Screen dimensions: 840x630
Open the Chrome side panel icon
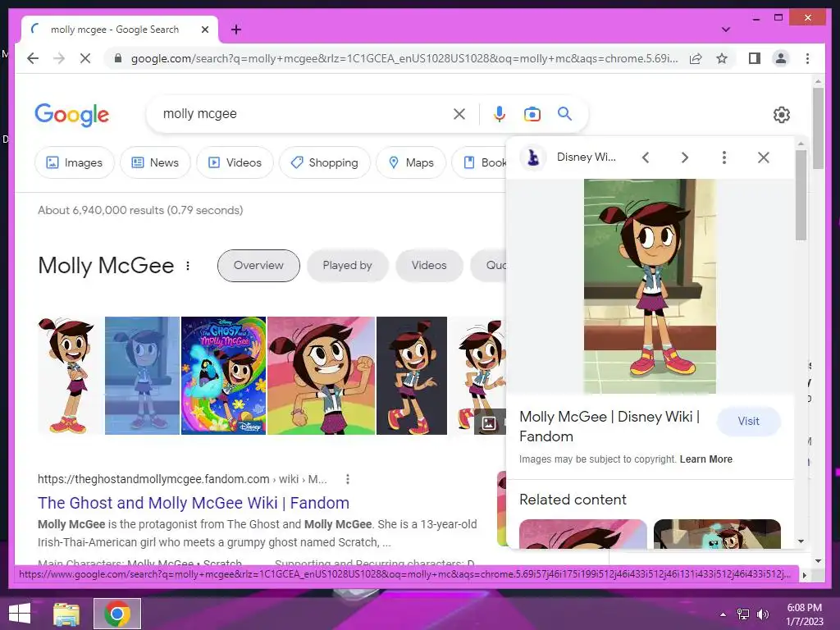click(755, 58)
